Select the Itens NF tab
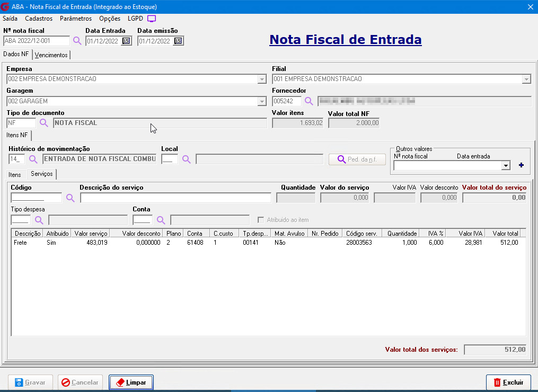The height and width of the screenshot is (392, 538). tap(17, 135)
